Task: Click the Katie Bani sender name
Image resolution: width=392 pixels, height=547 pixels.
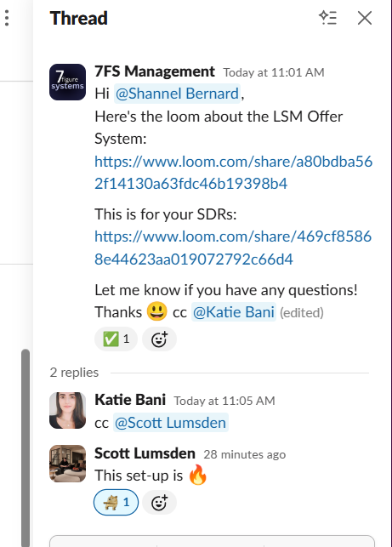Action: point(130,400)
